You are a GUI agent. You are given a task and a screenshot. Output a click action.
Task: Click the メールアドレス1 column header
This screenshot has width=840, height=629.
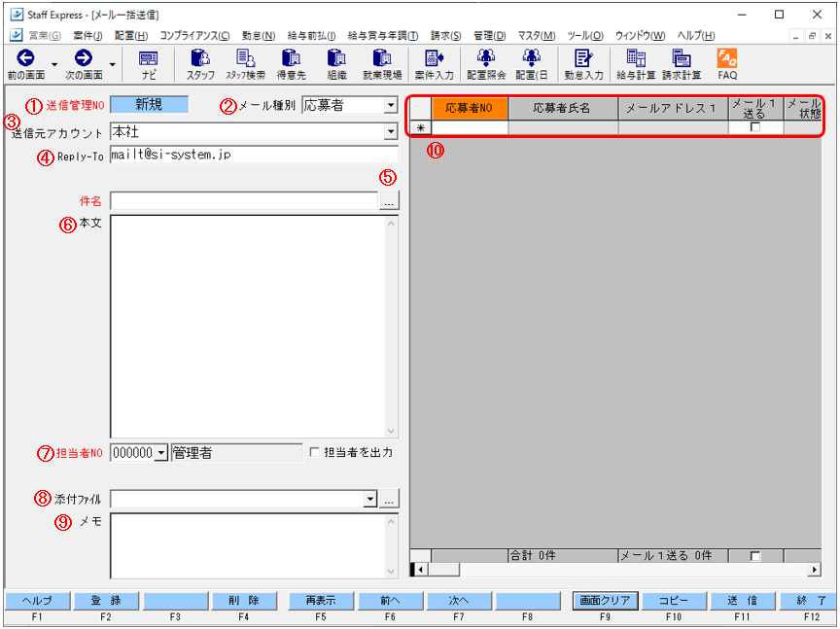click(673, 108)
